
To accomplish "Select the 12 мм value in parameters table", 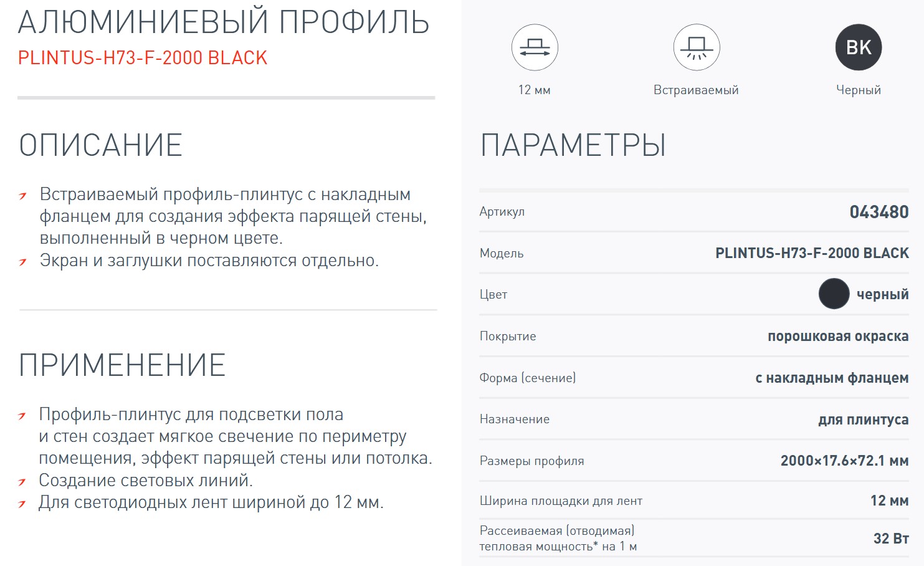I will tap(889, 501).
